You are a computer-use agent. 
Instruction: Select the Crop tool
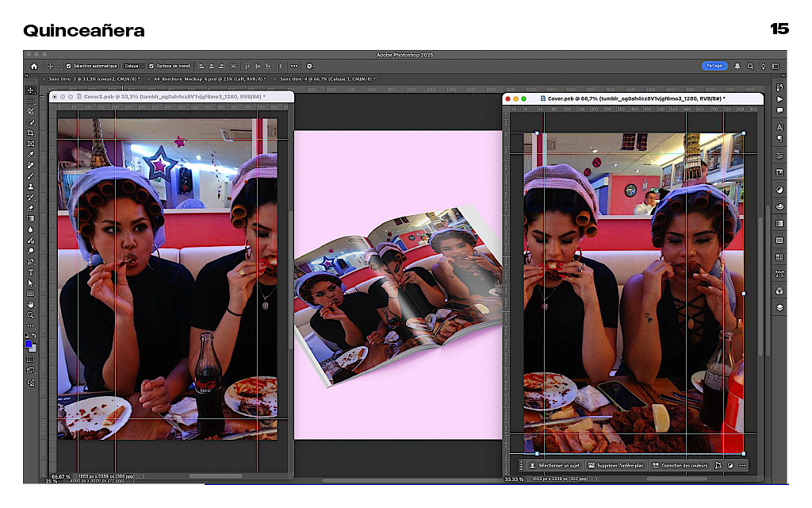(x=31, y=133)
